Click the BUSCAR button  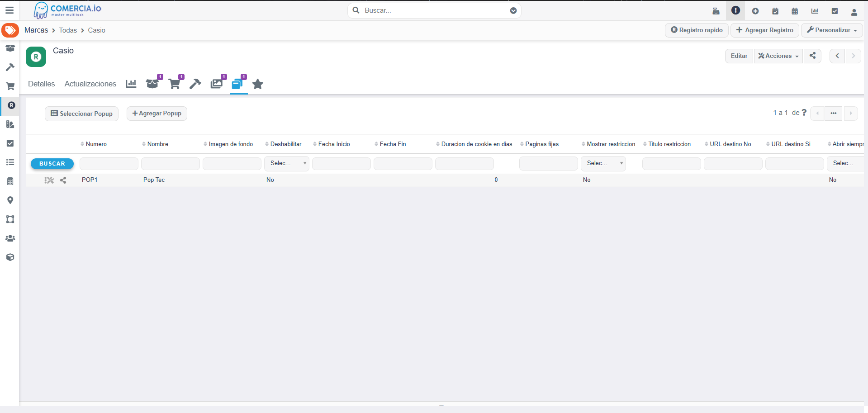click(52, 164)
